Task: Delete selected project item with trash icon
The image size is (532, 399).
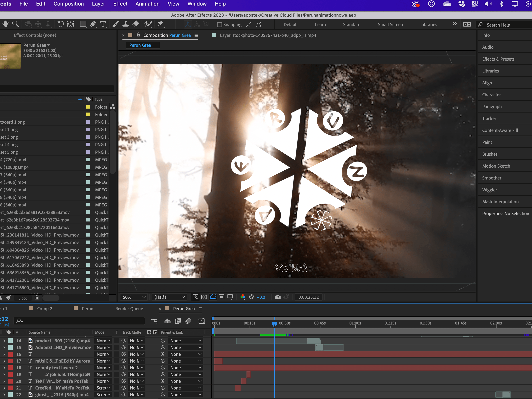Action: pyautogui.click(x=37, y=298)
